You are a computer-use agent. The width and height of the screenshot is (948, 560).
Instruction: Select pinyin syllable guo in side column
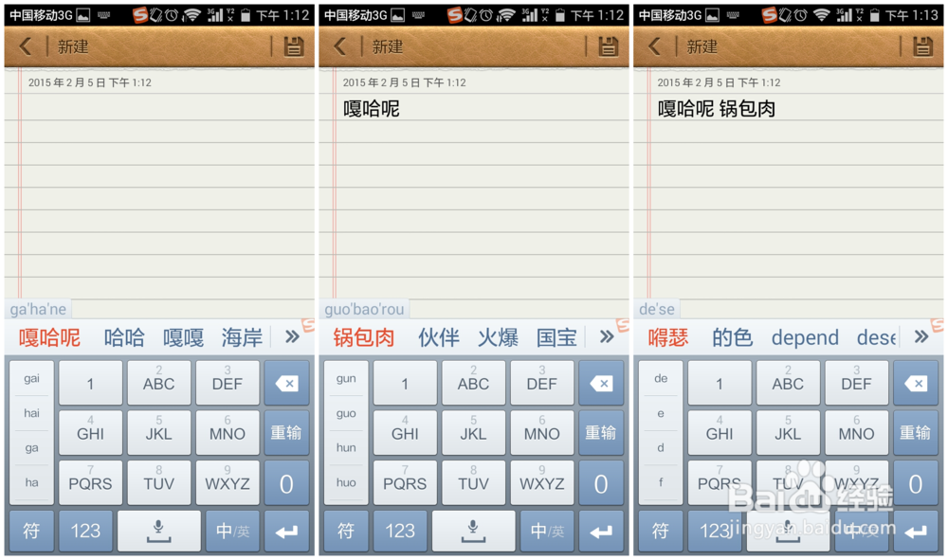(x=344, y=413)
